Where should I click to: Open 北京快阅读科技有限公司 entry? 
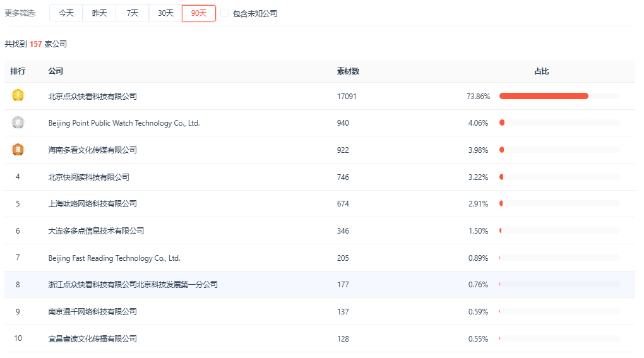[88, 177]
